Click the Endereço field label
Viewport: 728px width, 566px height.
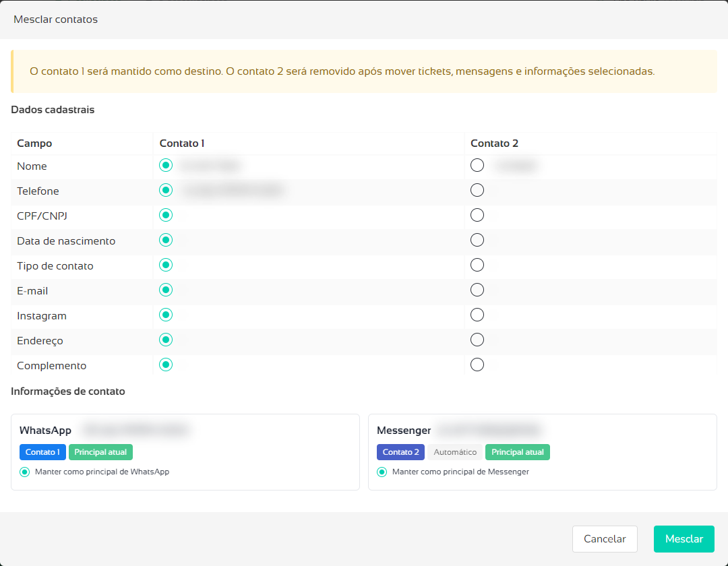pos(40,340)
